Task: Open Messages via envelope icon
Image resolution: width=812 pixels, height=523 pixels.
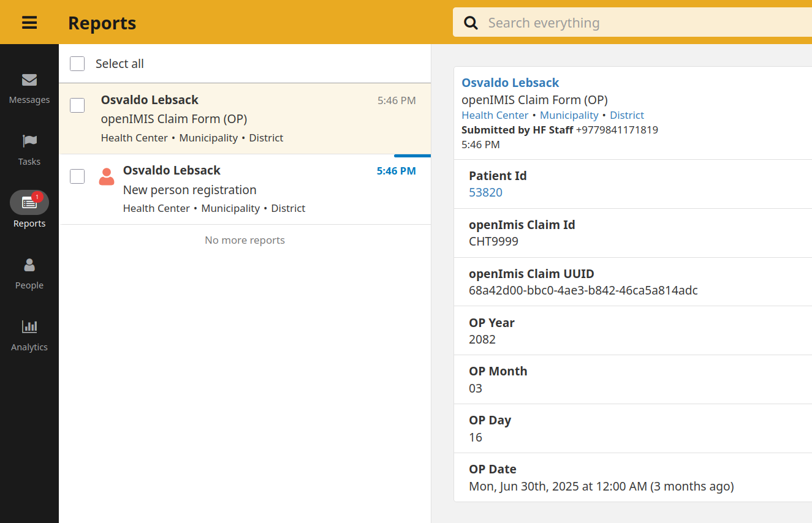Action: pyautogui.click(x=29, y=80)
